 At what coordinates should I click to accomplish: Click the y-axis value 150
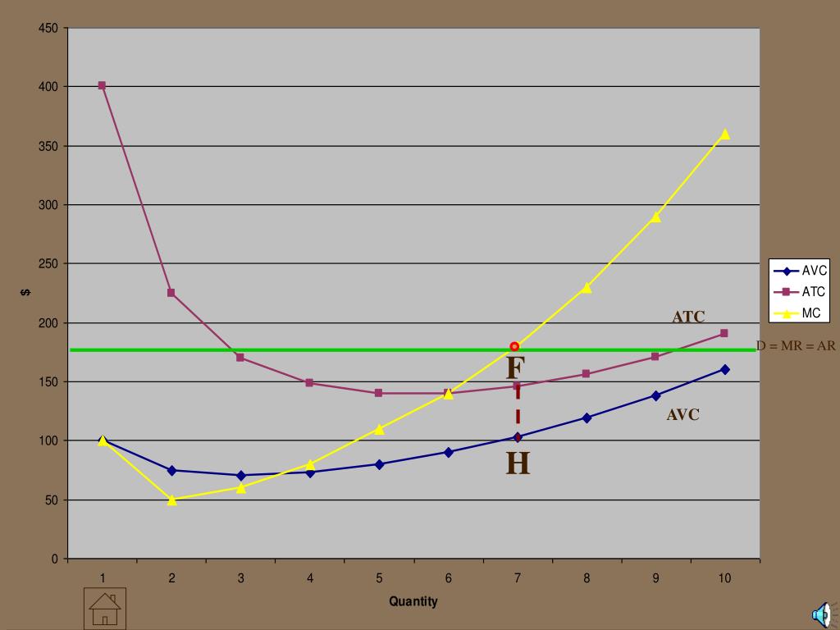pos(48,381)
